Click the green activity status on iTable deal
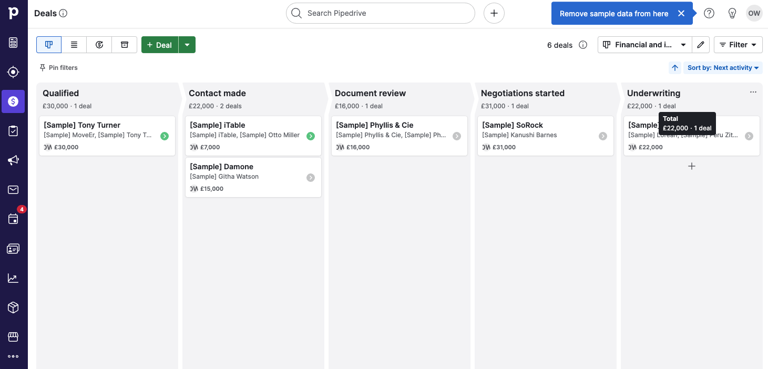 pos(311,136)
